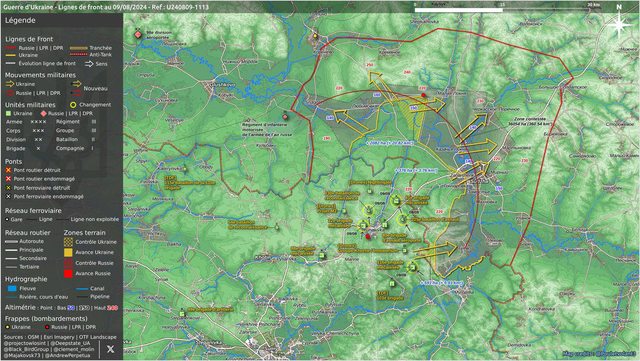Click the pink Russie unit diamond in legend
This screenshot has width=640, height=361.
pyautogui.click(x=43, y=114)
